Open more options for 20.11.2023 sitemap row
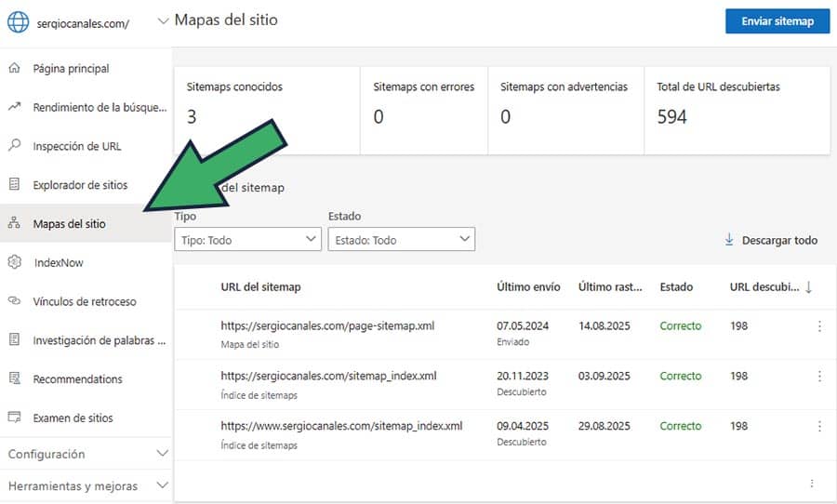The width and height of the screenshot is (837, 504). pos(819,376)
